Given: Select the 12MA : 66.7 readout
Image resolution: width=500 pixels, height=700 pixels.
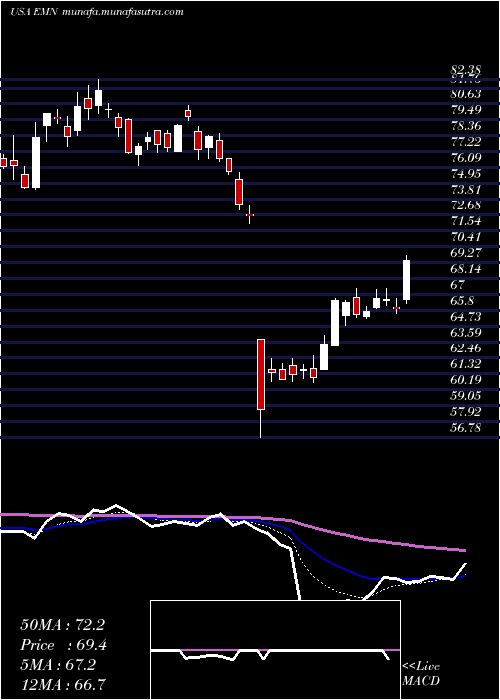Looking at the screenshot, I should (62, 684).
